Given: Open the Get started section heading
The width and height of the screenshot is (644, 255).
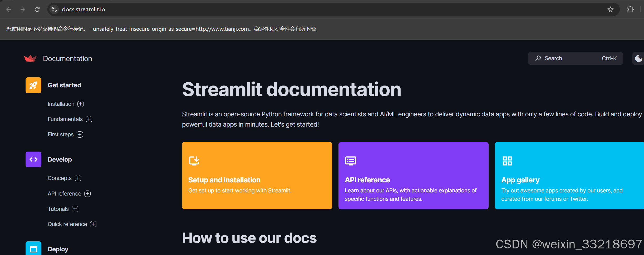Looking at the screenshot, I should 64,85.
